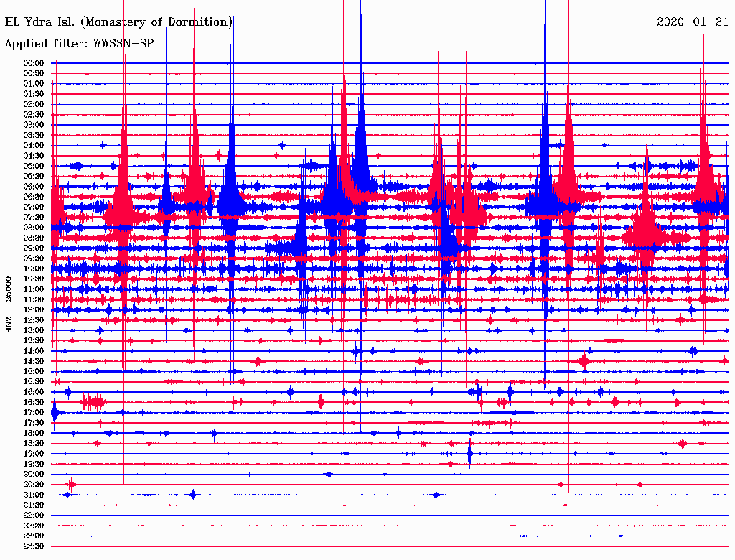Pick the 03:00 time row label
The image size is (735, 560).
pos(34,125)
